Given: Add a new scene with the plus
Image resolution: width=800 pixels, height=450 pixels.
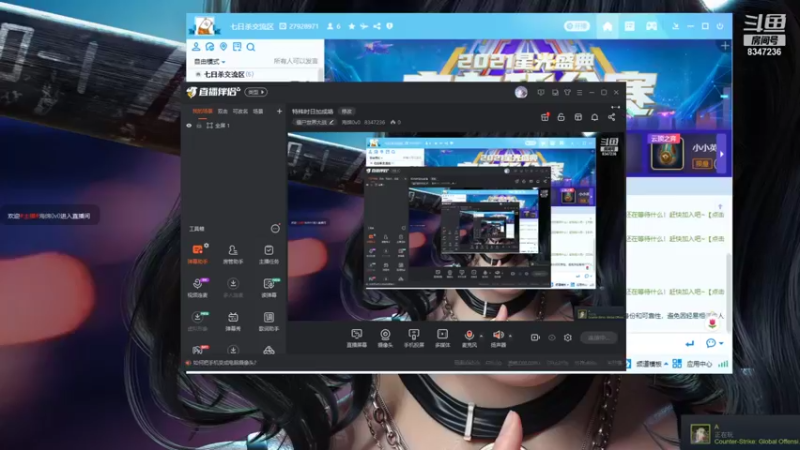Looking at the screenshot, I should click(279, 111).
